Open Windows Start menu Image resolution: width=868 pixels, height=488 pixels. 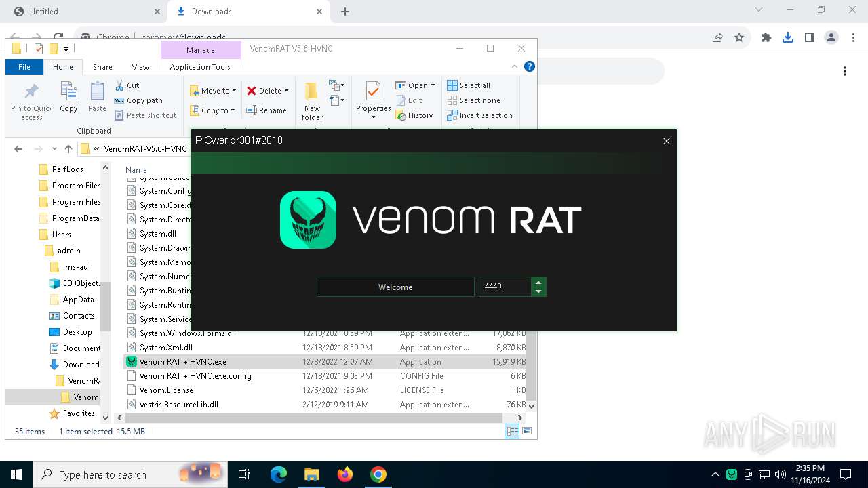pos(16,474)
